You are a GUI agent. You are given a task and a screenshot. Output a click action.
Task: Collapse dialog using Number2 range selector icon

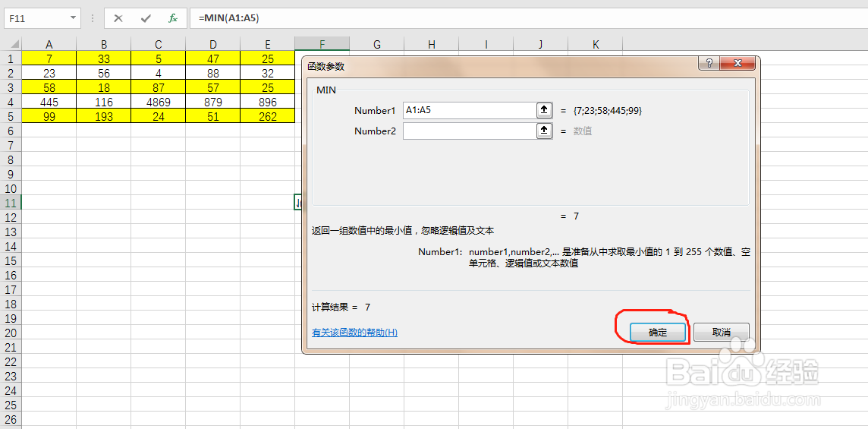[x=544, y=131]
